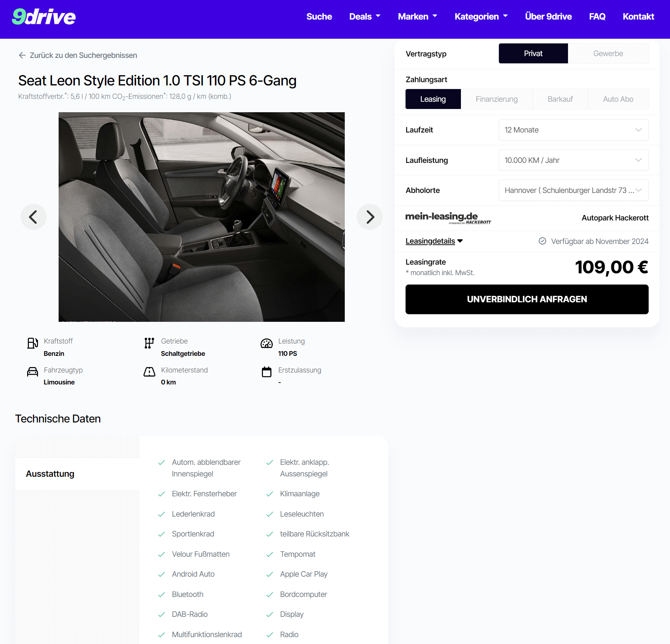670x644 pixels.
Task: Click the 'Technische Daten' heading
Action: tap(58, 419)
